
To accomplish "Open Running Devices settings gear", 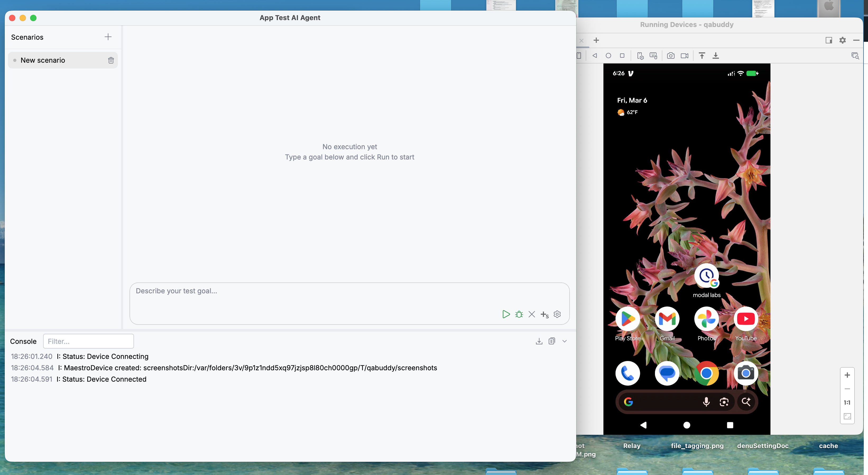I will click(842, 40).
